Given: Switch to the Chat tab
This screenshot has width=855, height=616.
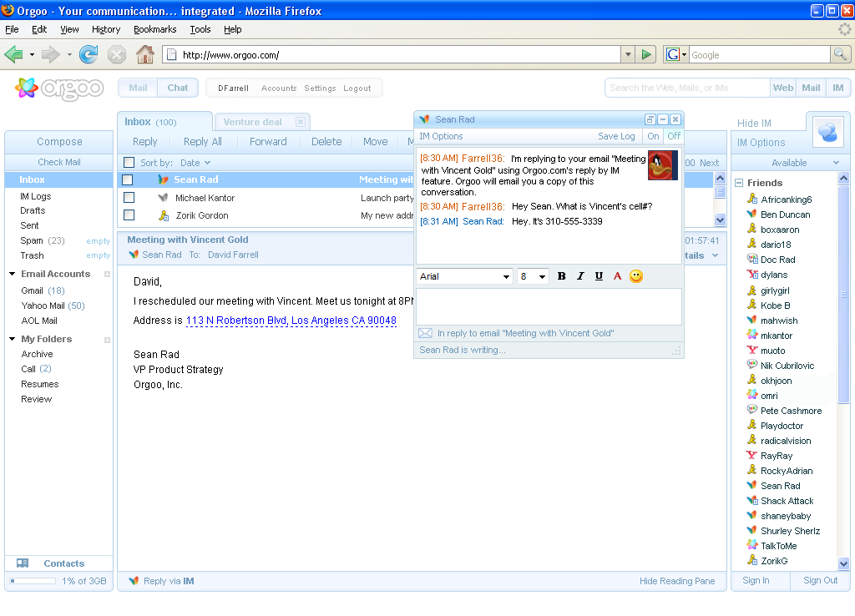Looking at the screenshot, I should pos(178,88).
